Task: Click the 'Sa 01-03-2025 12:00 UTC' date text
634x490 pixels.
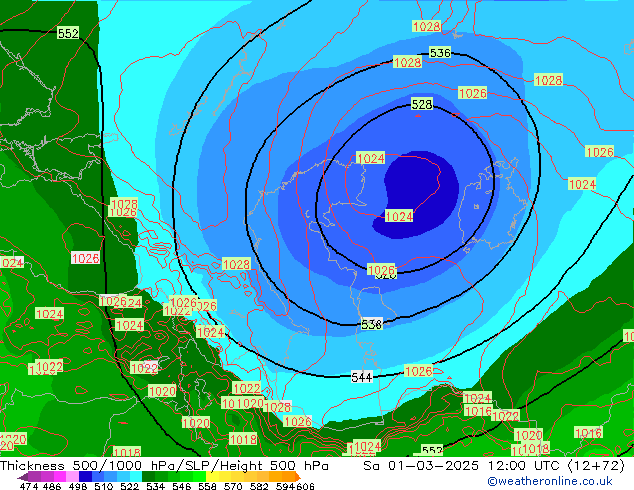Action: point(462,466)
